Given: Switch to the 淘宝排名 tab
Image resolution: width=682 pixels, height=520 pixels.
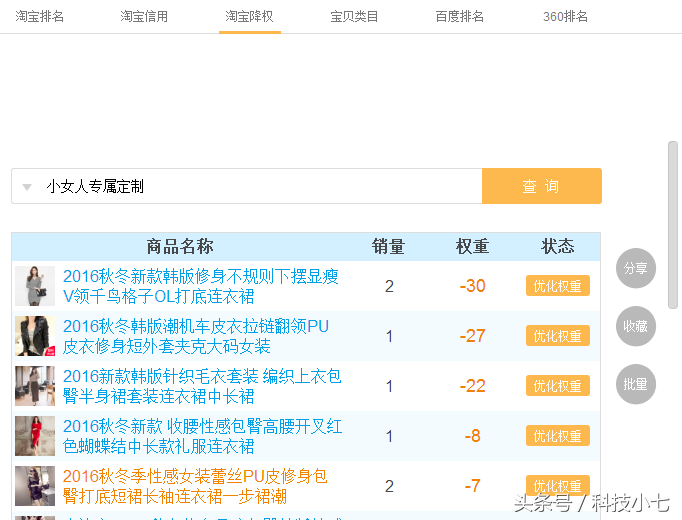Looking at the screenshot, I should tap(40, 17).
